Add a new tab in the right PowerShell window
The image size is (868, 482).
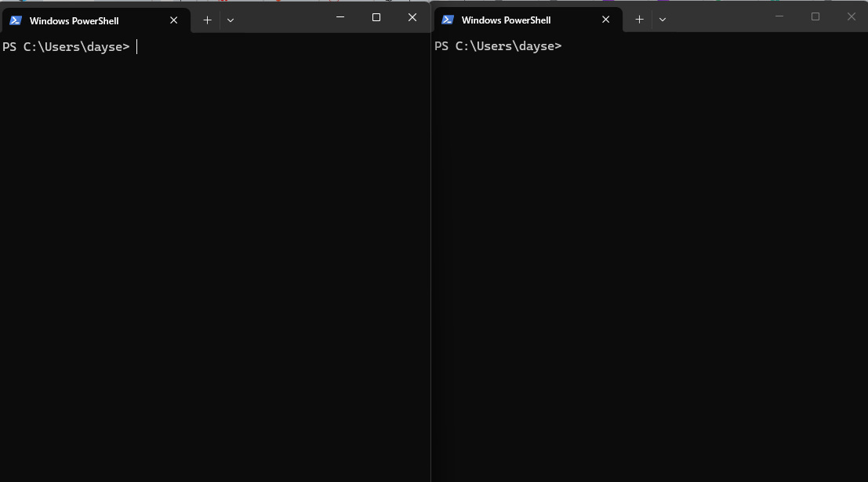pyautogui.click(x=639, y=20)
